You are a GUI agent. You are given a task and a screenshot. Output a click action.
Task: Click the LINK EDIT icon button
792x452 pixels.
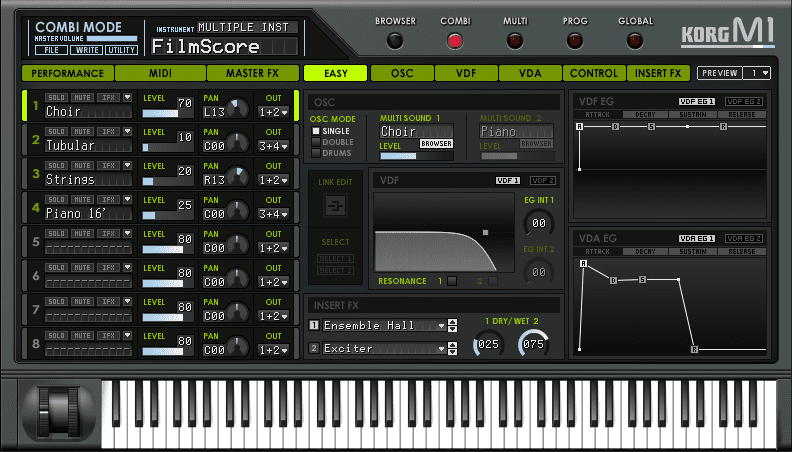(335, 206)
